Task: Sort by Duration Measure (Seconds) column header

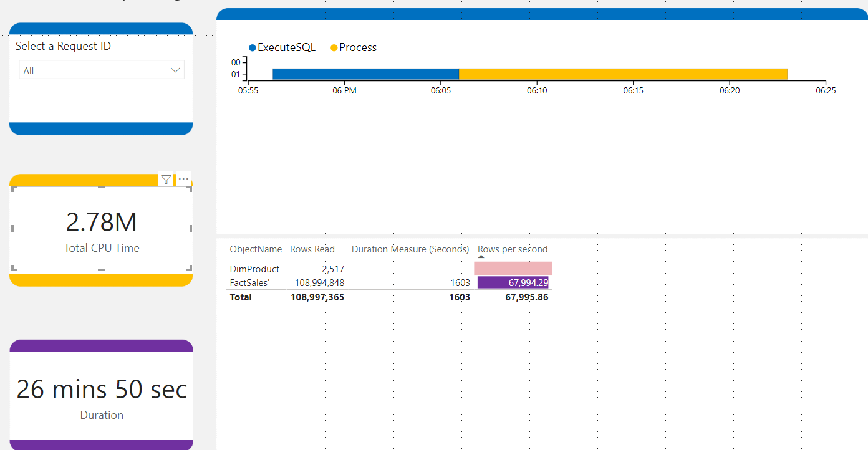Action: click(410, 249)
